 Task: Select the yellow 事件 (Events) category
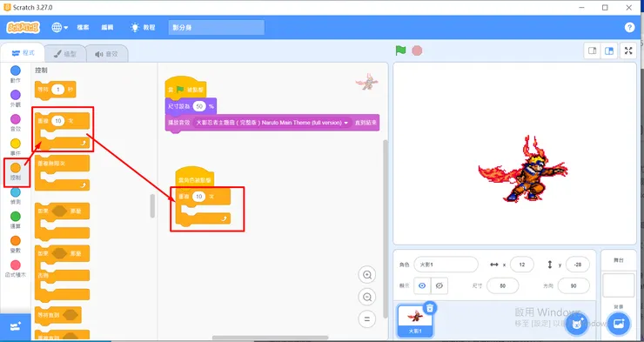tap(15, 147)
